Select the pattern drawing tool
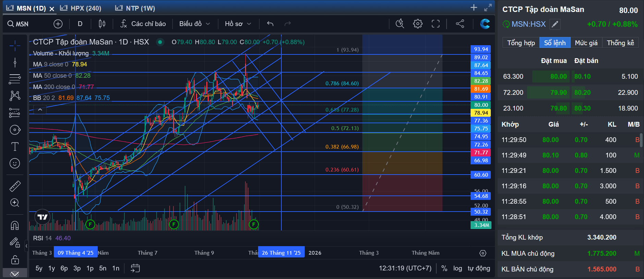Screen dimensions: 644x279 tap(15, 96)
